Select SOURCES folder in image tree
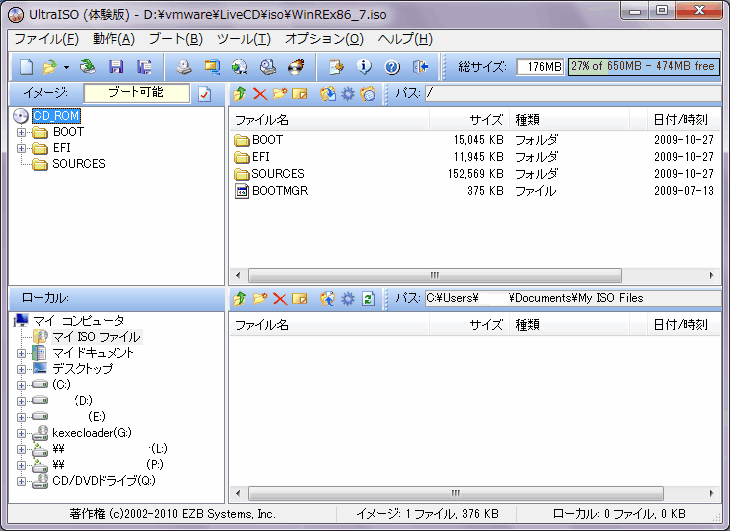730x531 pixels. tap(79, 164)
